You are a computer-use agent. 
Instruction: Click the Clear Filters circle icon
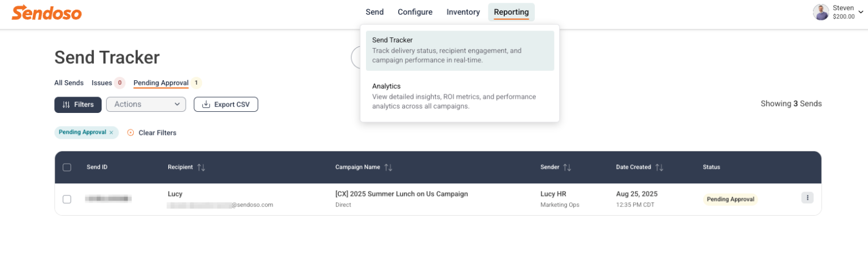tap(130, 133)
